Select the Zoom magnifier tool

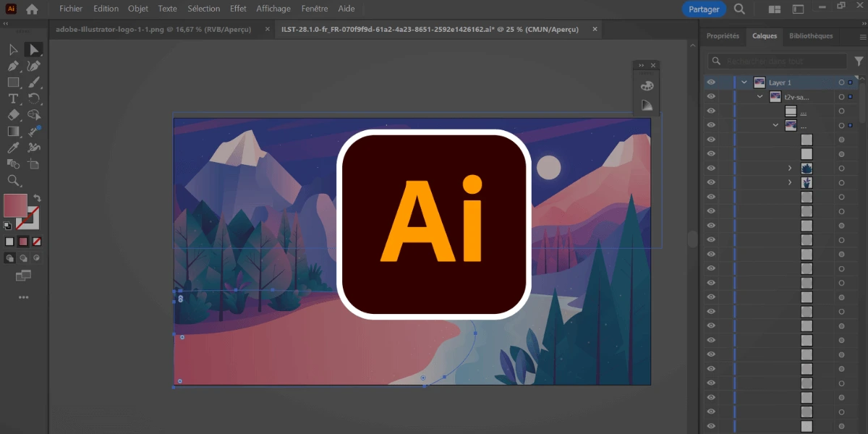point(13,180)
